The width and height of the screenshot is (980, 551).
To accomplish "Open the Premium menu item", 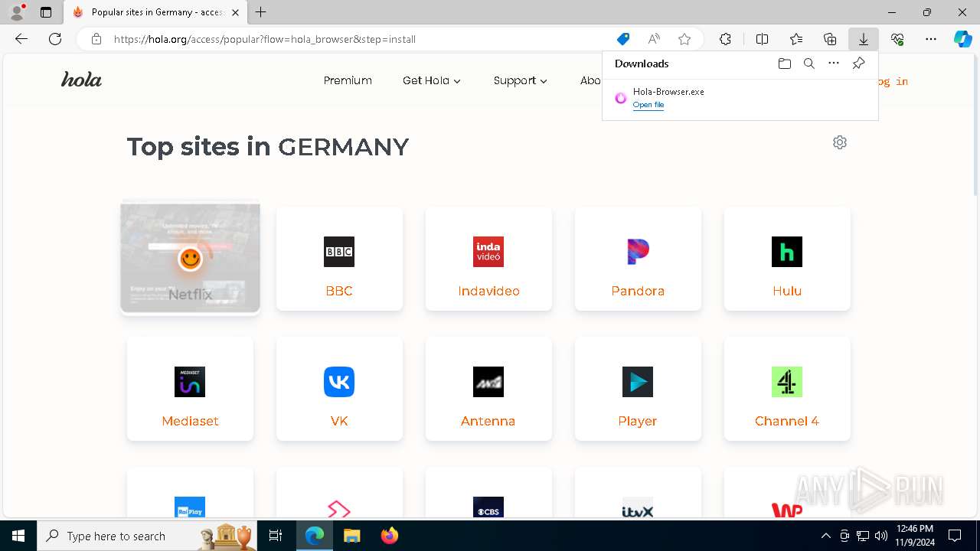I will point(348,80).
